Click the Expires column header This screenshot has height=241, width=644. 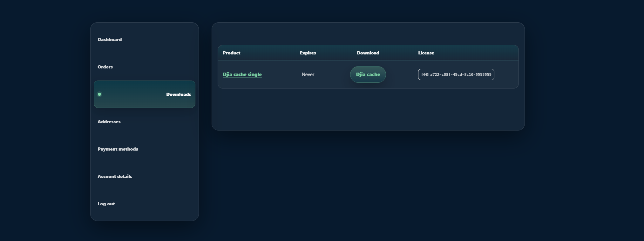tap(308, 53)
